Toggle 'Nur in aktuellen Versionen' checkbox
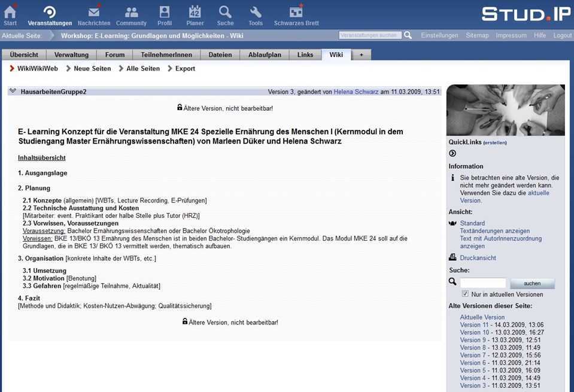This screenshot has width=574, height=392. click(465, 294)
